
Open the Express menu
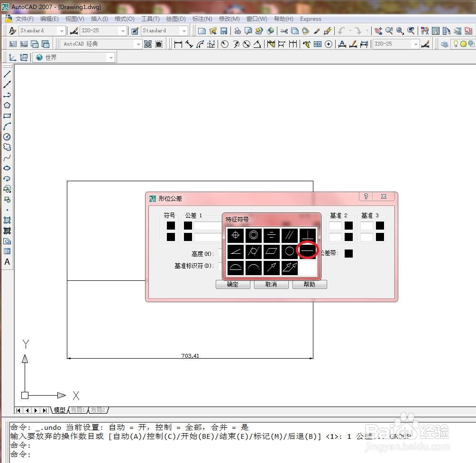[x=311, y=19]
